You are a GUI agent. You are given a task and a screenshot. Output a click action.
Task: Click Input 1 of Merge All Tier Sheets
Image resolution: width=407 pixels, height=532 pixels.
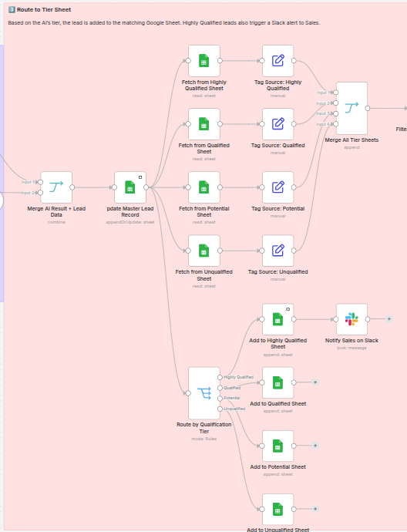[336, 93]
